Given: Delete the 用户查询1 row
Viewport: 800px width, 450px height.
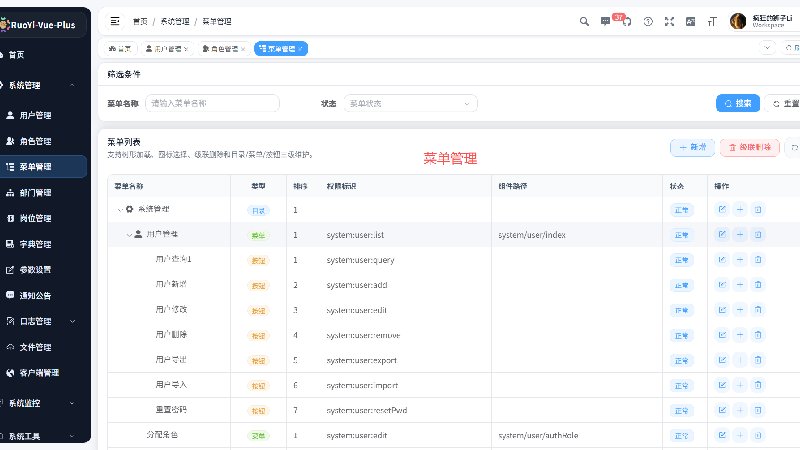Looking at the screenshot, I should (758, 259).
